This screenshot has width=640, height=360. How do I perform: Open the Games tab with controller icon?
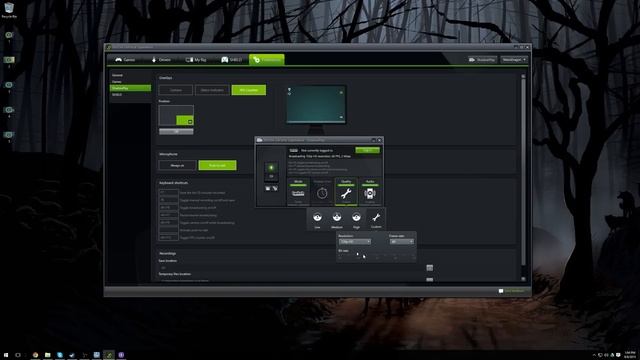(125, 60)
